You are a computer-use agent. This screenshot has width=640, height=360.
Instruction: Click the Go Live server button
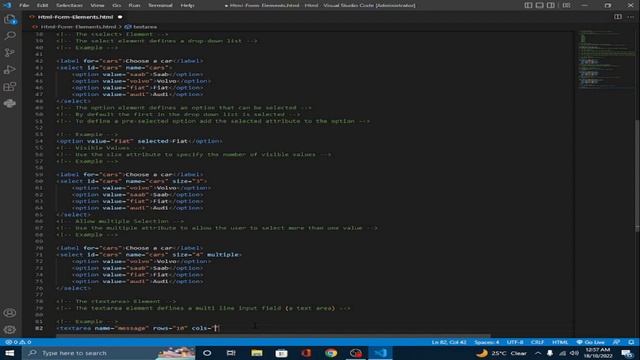tap(590, 342)
